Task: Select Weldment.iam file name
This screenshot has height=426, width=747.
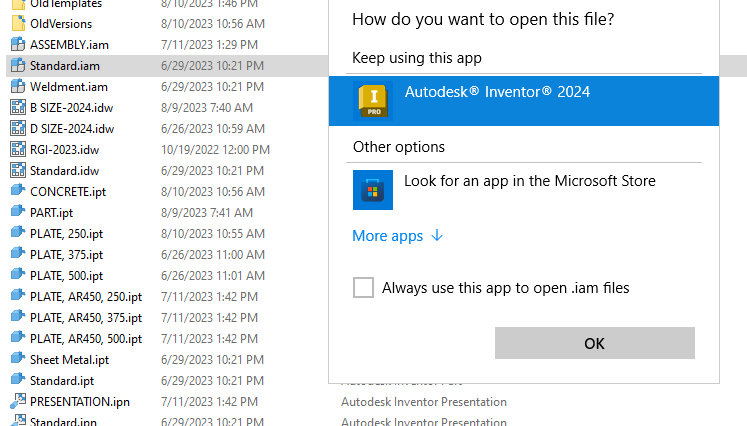Action: pos(69,87)
